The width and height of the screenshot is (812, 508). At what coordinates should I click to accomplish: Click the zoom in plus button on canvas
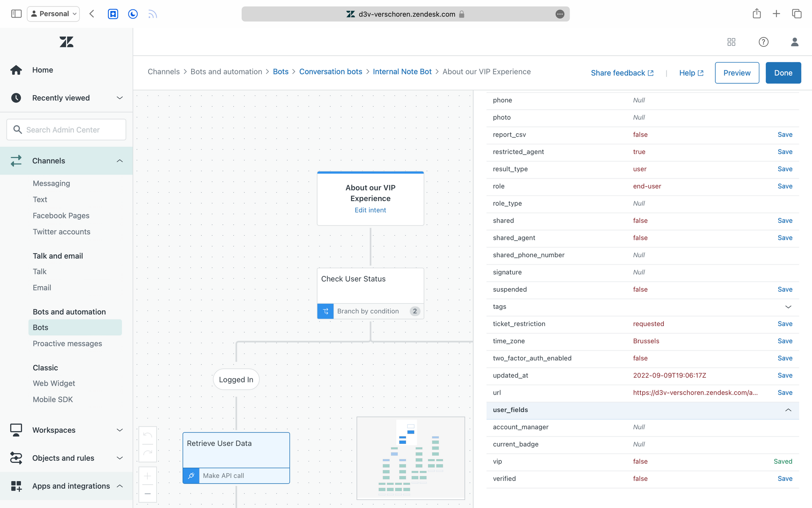(148, 476)
